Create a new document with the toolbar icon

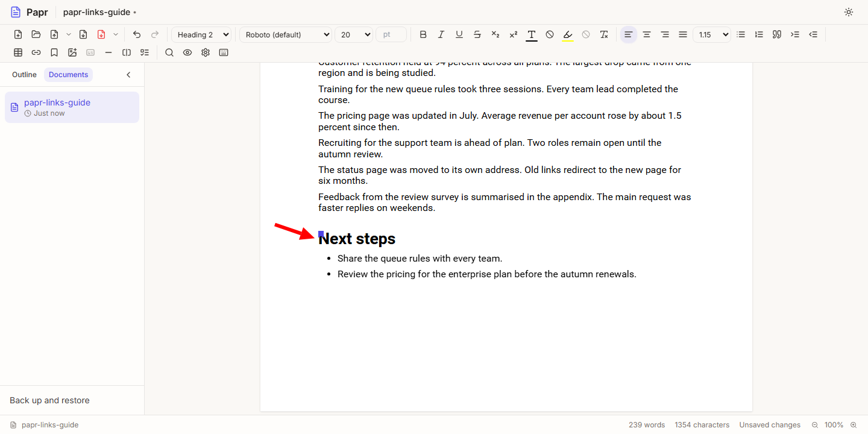pyautogui.click(x=18, y=34)
